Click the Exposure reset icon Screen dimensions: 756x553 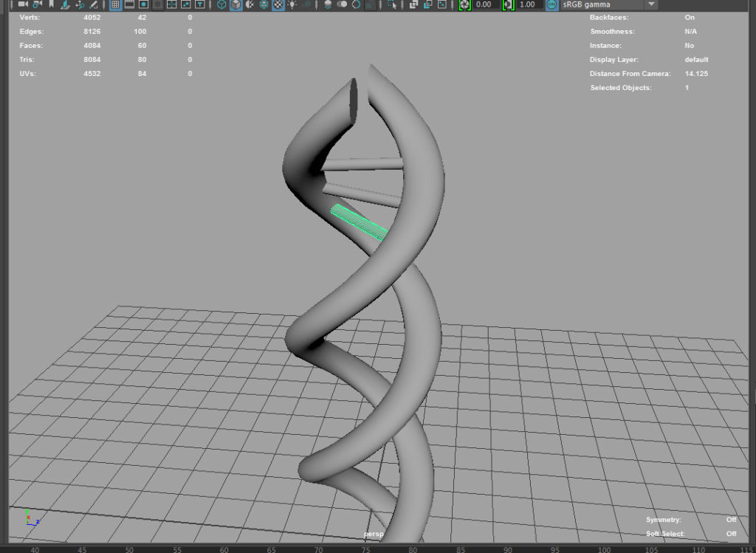[464, 4]
